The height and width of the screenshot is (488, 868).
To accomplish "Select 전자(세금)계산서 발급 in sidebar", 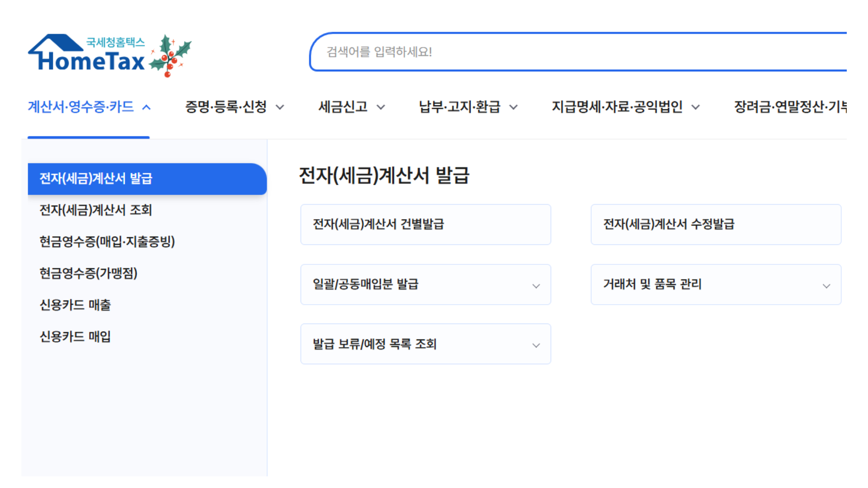I will (x=96, y=178).
